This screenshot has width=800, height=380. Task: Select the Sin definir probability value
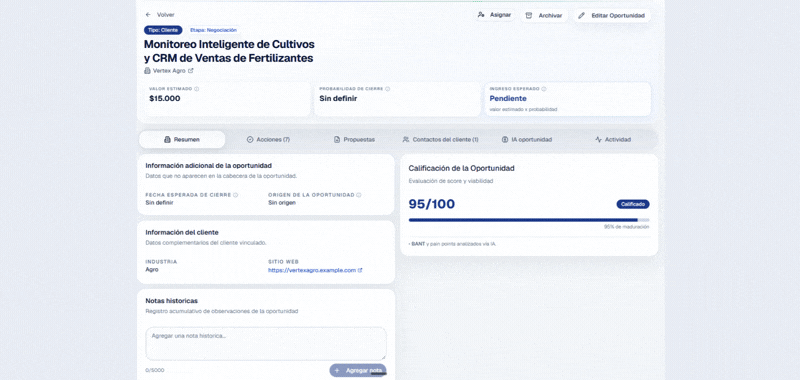338,98
